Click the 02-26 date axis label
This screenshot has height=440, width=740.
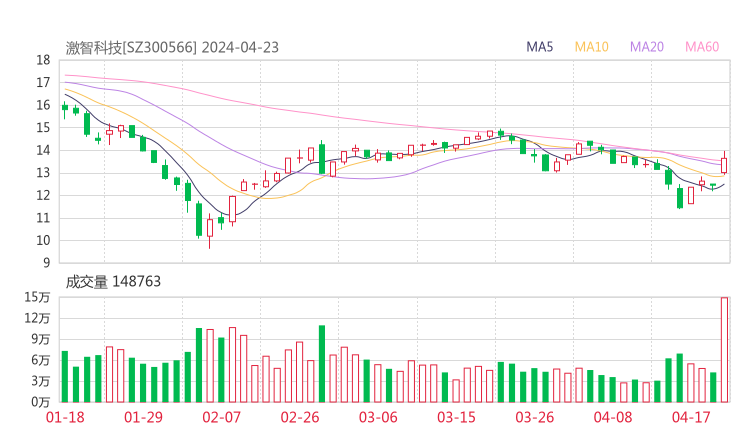click(x=300, y=417)
